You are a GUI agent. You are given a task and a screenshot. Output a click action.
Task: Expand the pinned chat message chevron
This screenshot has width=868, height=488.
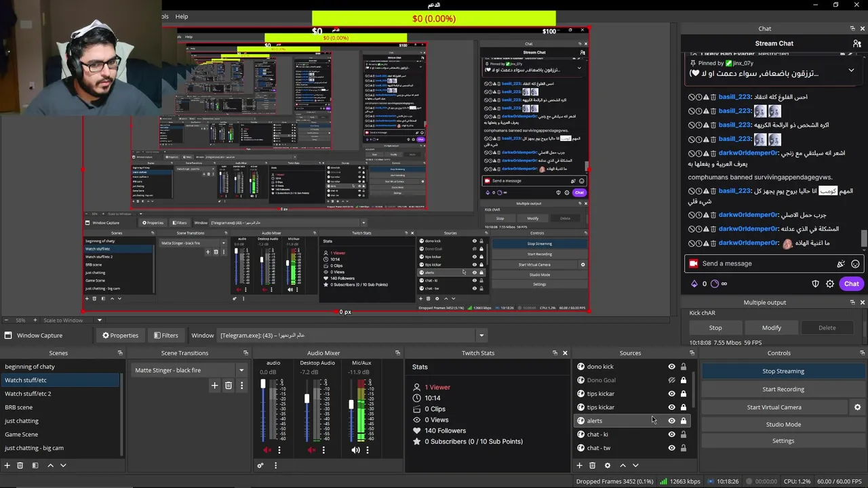pos(851,70)
